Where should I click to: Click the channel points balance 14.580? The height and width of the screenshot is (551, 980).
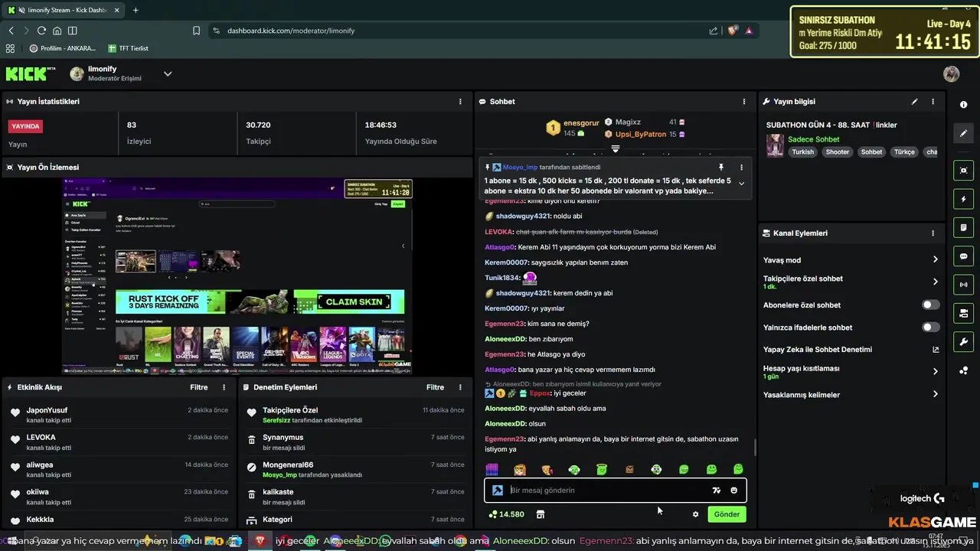(x=506, y=514)
